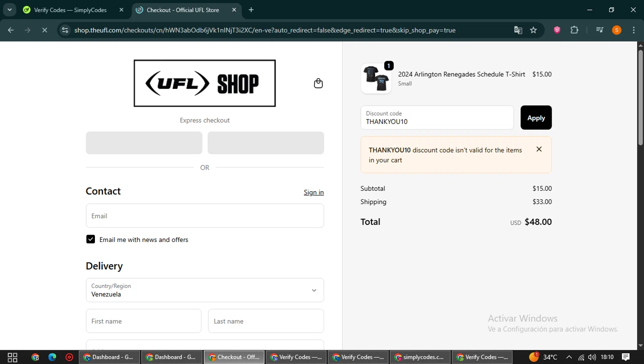View site information icon in address bar
The image size is (644, 364).
pos(65,30)
